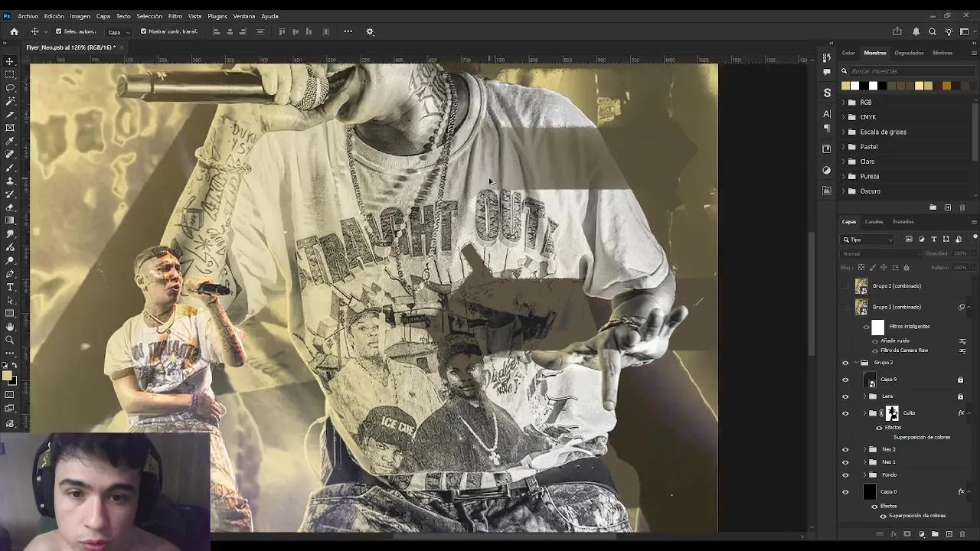Select the Rectangular Marquee tool
The width and height of the screenshot is (980, 551).
point(10,74)
